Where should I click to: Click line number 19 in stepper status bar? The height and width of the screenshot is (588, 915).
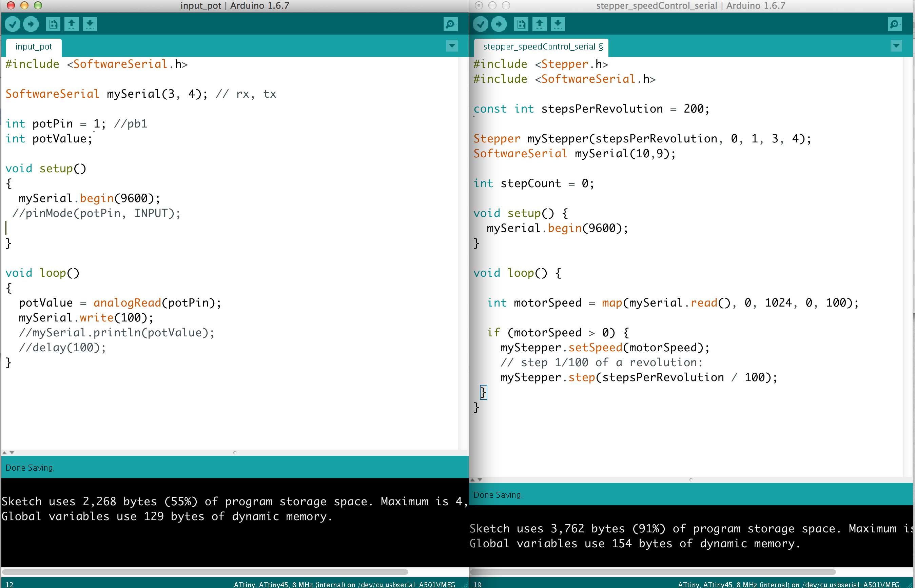478,584
